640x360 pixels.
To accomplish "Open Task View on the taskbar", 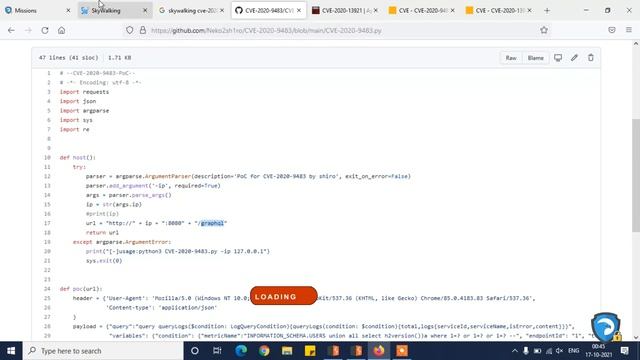I will [x=217, y=351].
